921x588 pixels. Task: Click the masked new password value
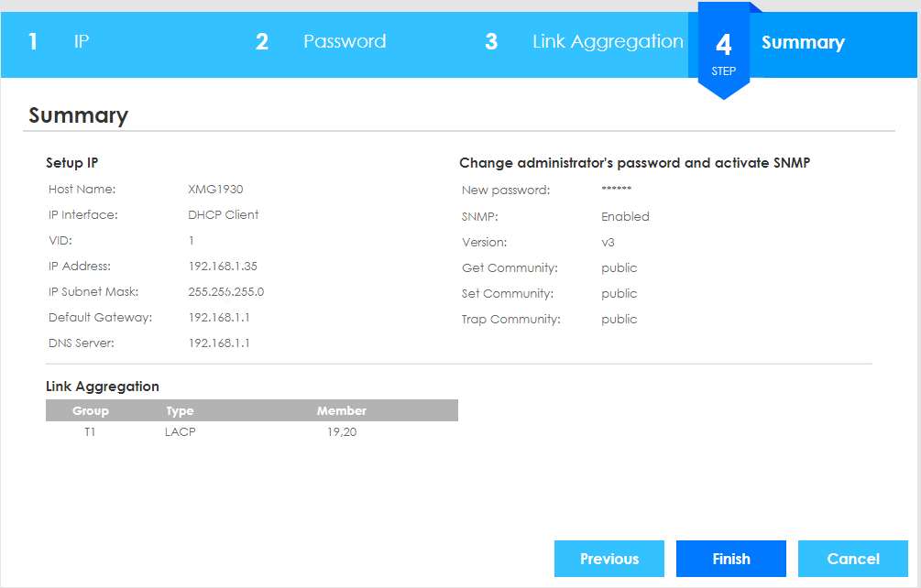pos(616,191)
